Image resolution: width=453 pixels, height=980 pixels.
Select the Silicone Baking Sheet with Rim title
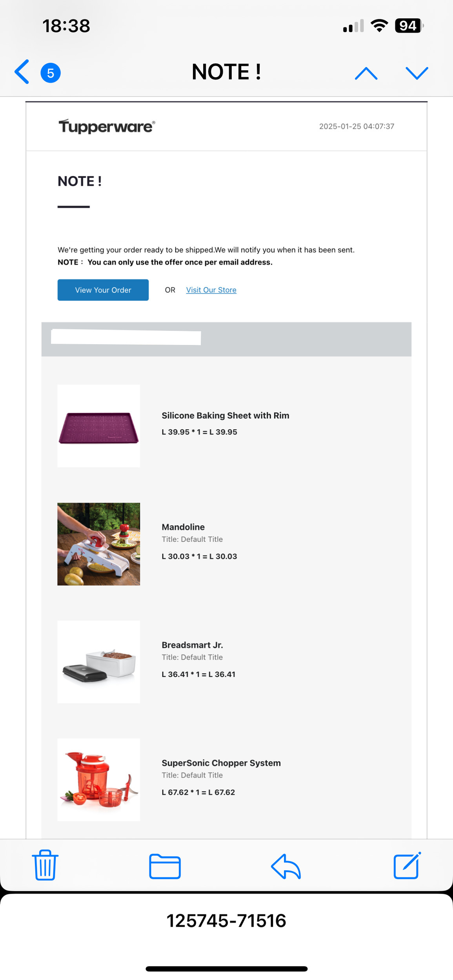pos(225,416)
